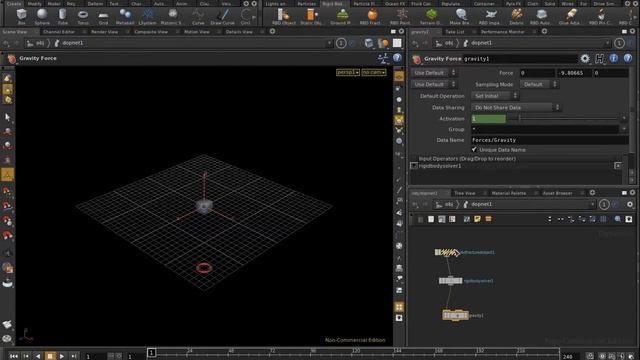Viewport: 640px width, 360px height.
Task: Switch to the Composite View tab
Action: [x=151, y=31]
